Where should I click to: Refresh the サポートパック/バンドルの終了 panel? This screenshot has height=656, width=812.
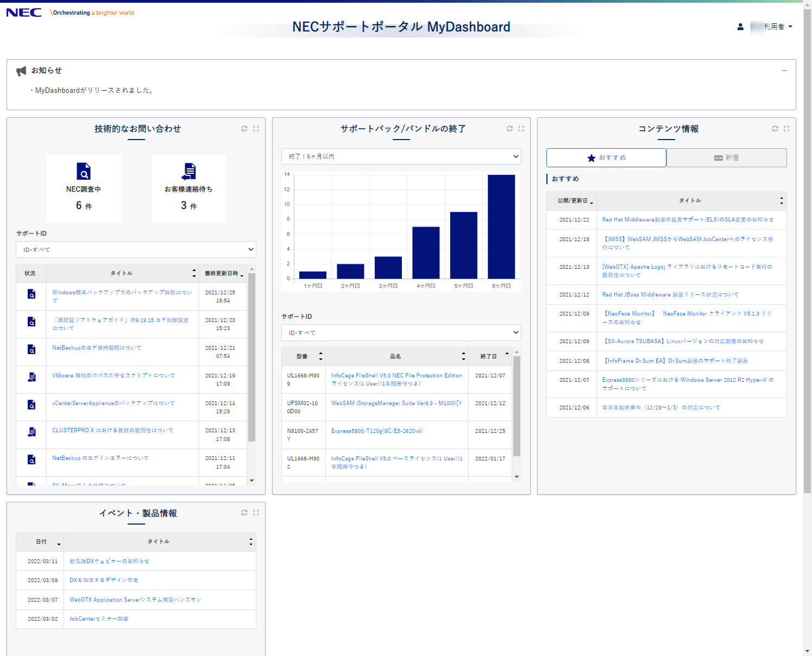tap(509, 129)
